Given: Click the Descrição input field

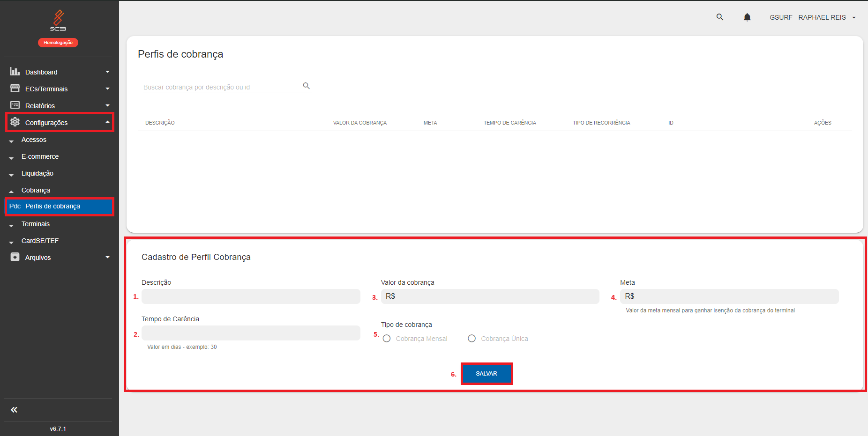Looking at the screenshot, I should [251, 296].
